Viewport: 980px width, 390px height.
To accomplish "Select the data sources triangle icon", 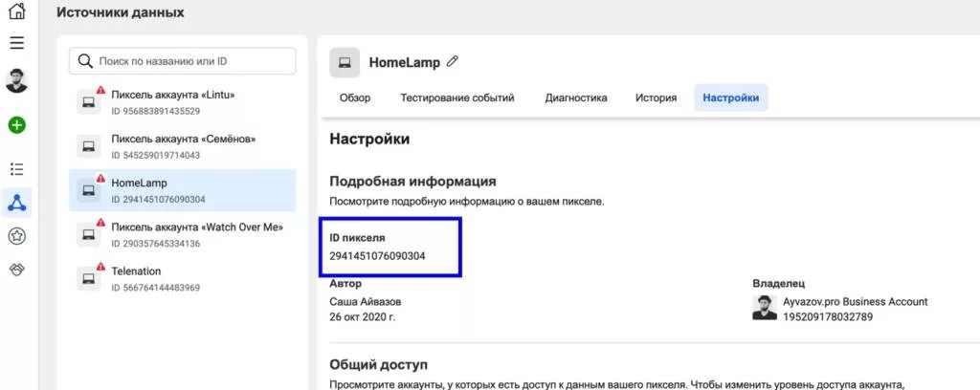I will [x=17, y=203].
